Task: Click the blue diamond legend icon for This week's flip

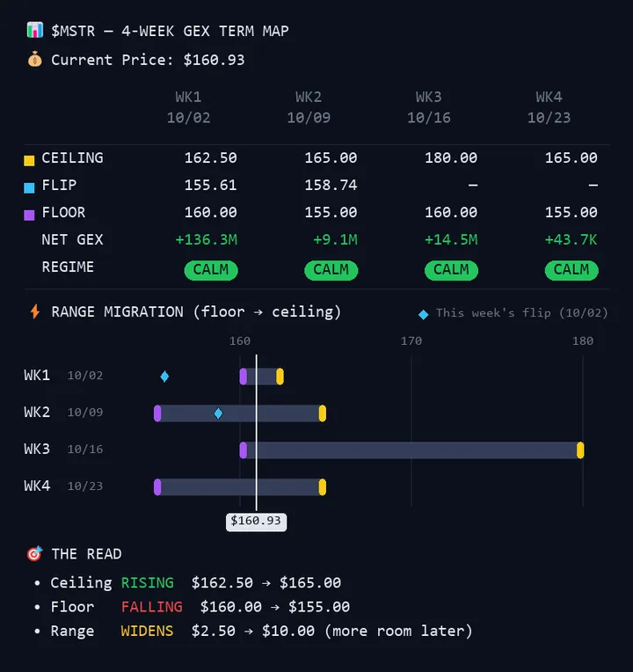Action: 423,315
